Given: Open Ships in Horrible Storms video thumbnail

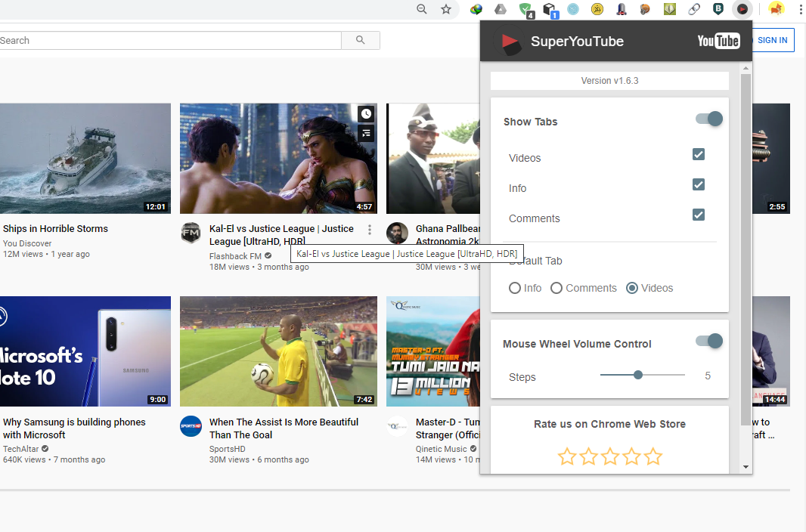Looking at the screenshot, I should coord(85,159).
